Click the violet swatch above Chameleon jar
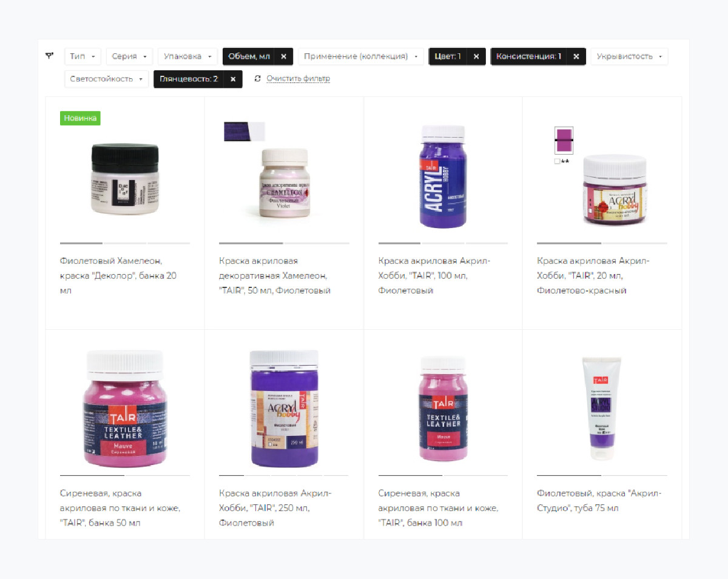 244,132
